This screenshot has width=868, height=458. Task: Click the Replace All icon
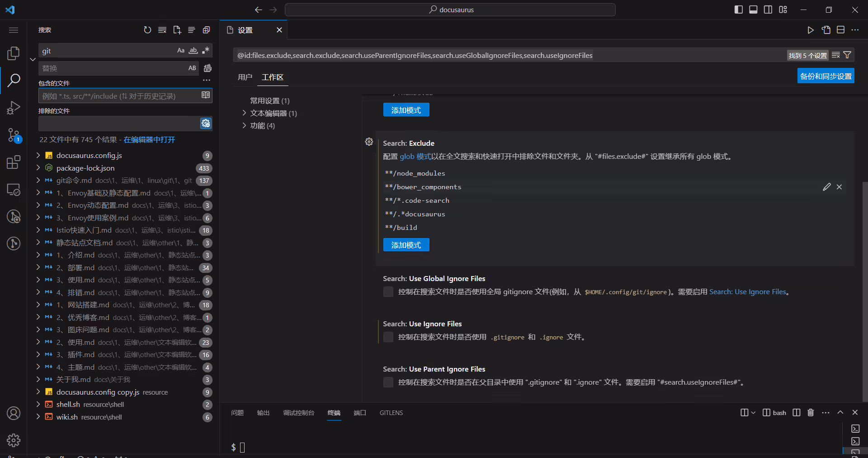[208, 68]
